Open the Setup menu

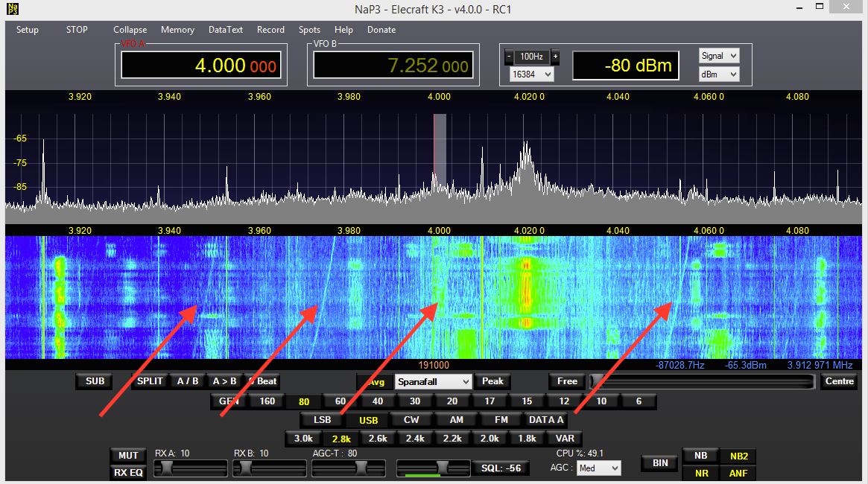pyautogui.click(x=28, y=30)
